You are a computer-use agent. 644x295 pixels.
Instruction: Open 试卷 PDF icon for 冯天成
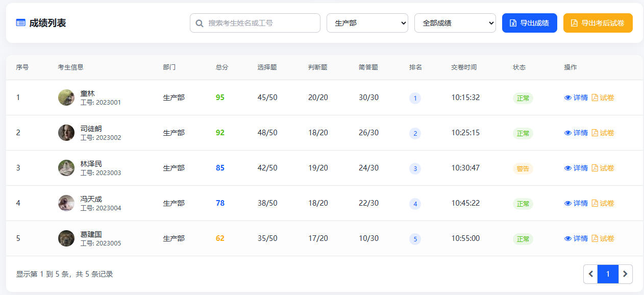pos(595,203)
